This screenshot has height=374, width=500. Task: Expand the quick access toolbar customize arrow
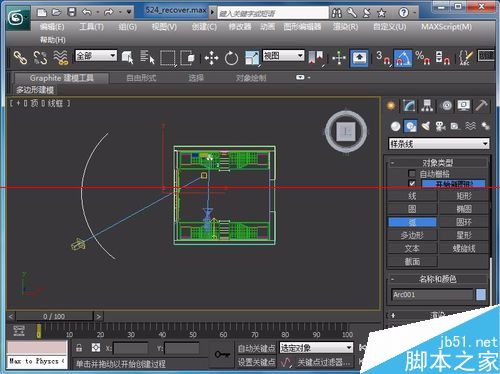tap(129, 13)
